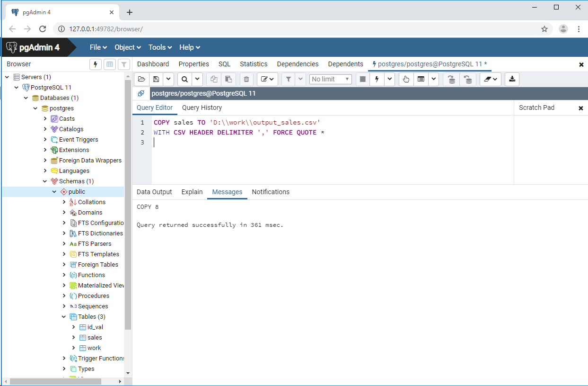The image size is (588, 386).
Task: Open the Save options dropdown arrow
Action: point(168,79)
